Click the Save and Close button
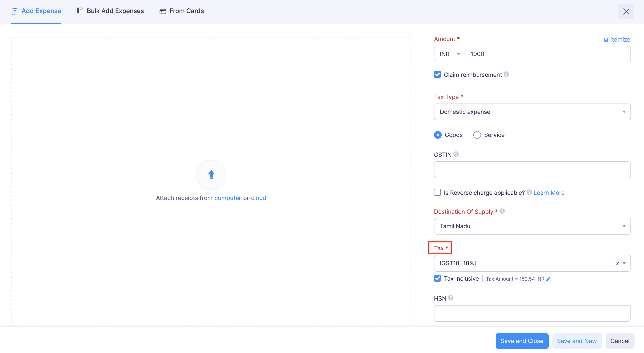 click(x=522, y=341)
